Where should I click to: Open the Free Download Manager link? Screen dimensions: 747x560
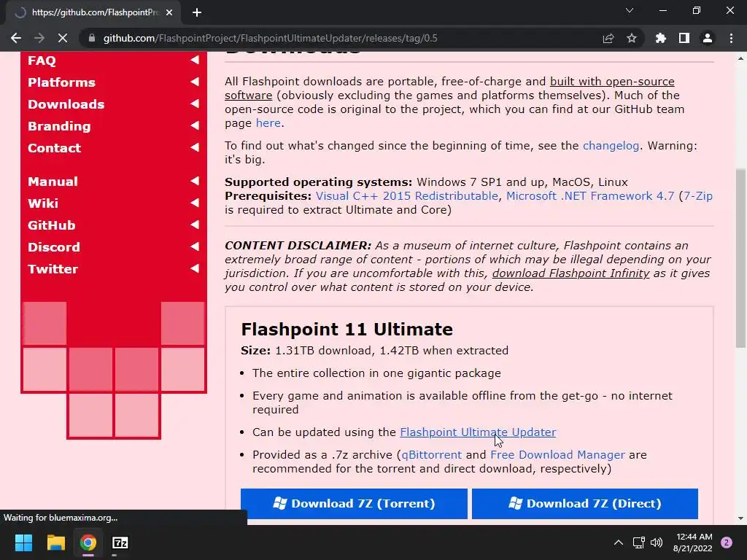[x=557, y=455]
